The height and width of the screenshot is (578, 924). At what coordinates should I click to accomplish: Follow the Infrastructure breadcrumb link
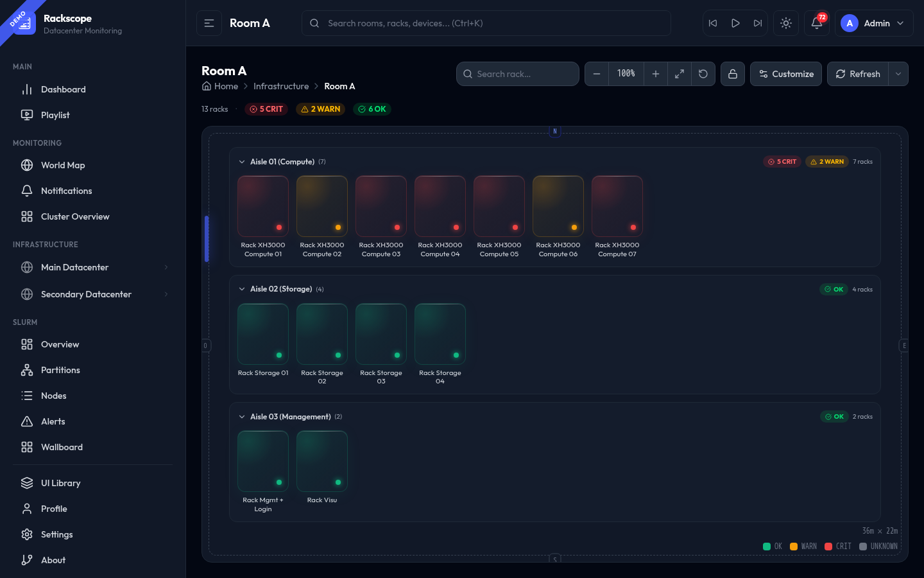click(x=281, y=86)
